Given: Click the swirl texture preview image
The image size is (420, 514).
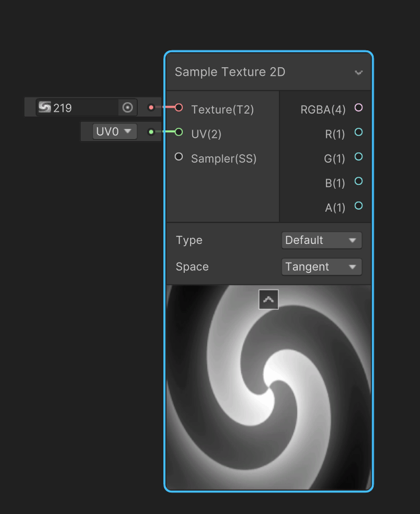Looking at the screenshot, I should (269, 387).
